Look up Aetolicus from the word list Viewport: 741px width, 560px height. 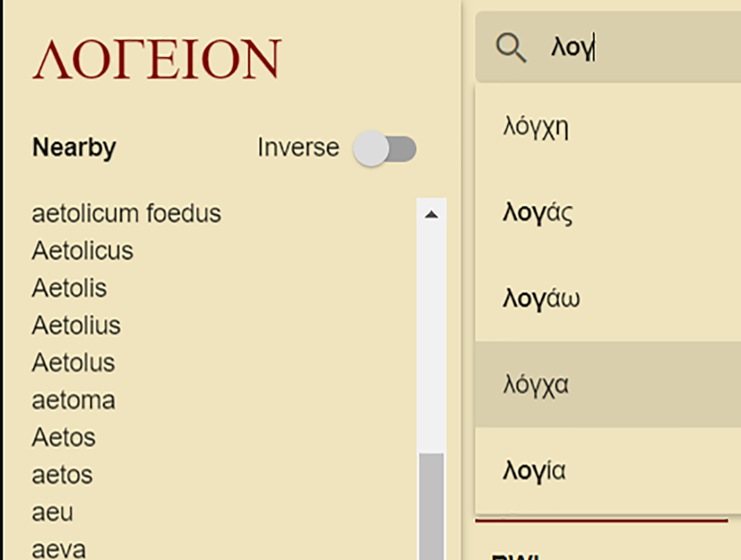82,251
